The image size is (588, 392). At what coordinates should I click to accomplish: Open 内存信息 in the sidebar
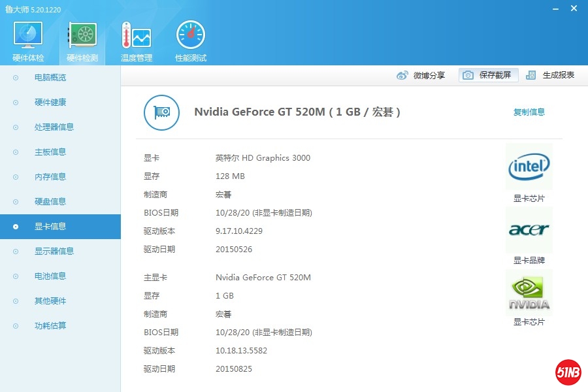50,177
